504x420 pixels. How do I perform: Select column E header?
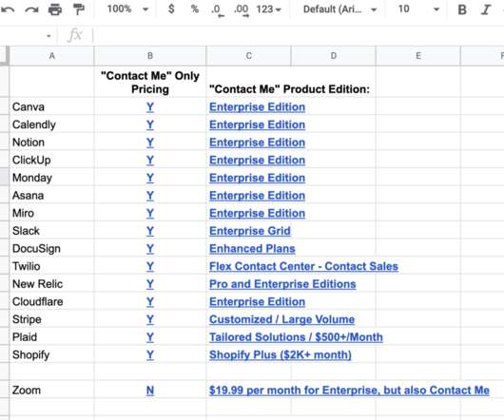click(x=418, y=56)
